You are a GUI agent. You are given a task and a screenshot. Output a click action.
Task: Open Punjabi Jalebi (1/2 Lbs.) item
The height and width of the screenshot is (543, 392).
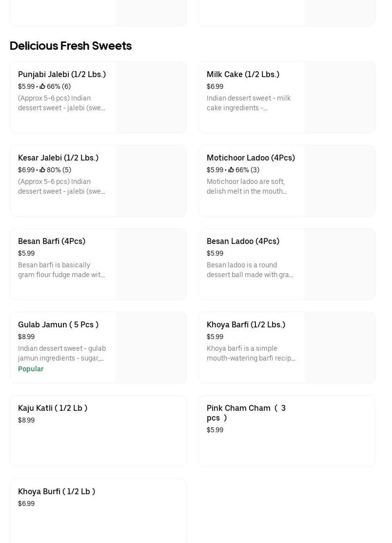point(62,74)
